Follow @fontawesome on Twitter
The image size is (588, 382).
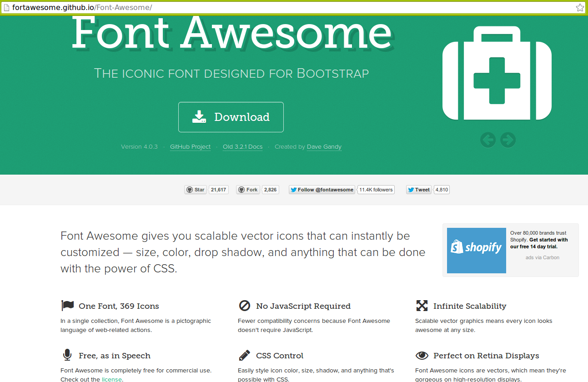click(322, 190)
